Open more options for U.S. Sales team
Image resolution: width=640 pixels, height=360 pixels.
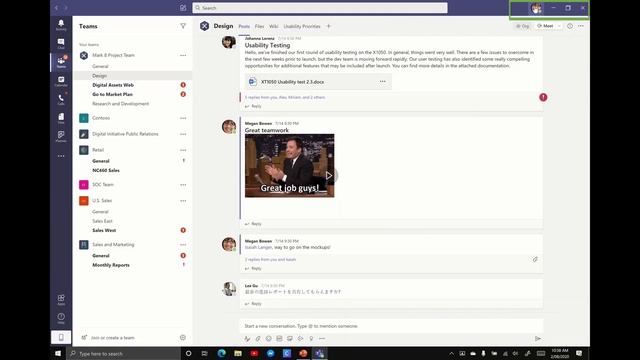tap(183, 200)
